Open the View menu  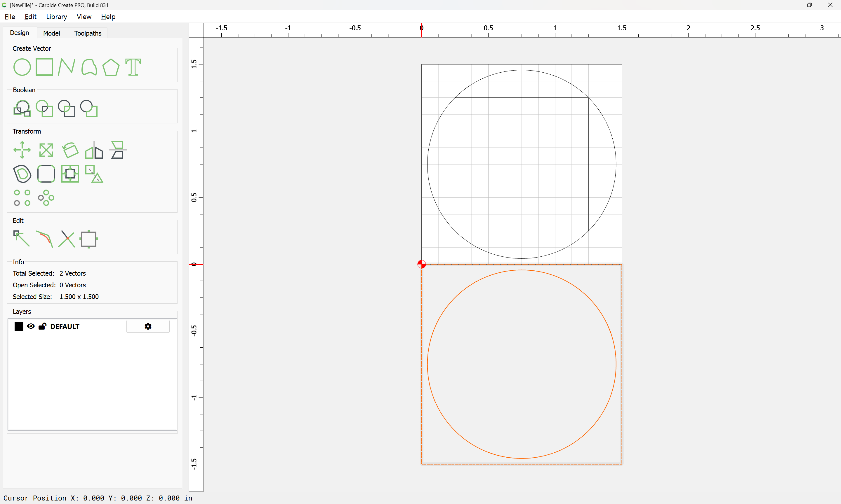click(84, 17)
